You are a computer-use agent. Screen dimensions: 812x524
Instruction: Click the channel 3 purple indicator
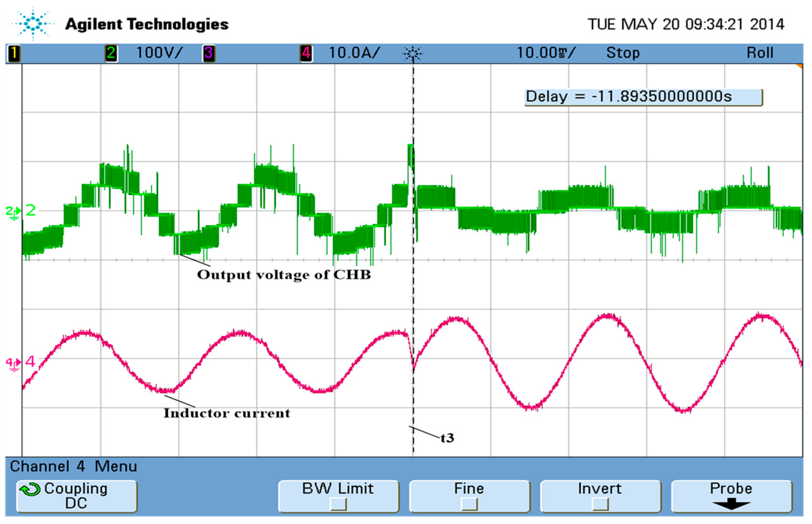[208, 54]
